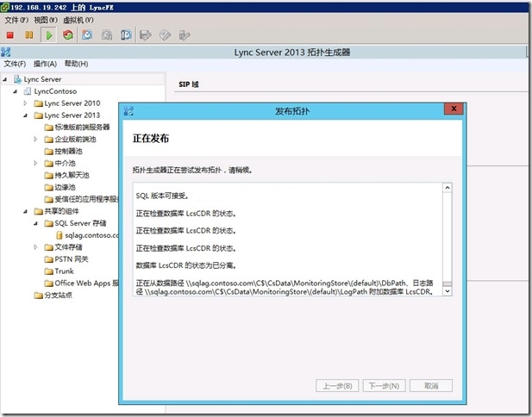Close the 发布拓扑 dialog
The width and height of the screenshot is (532, 417).
[x=454, y=109]
